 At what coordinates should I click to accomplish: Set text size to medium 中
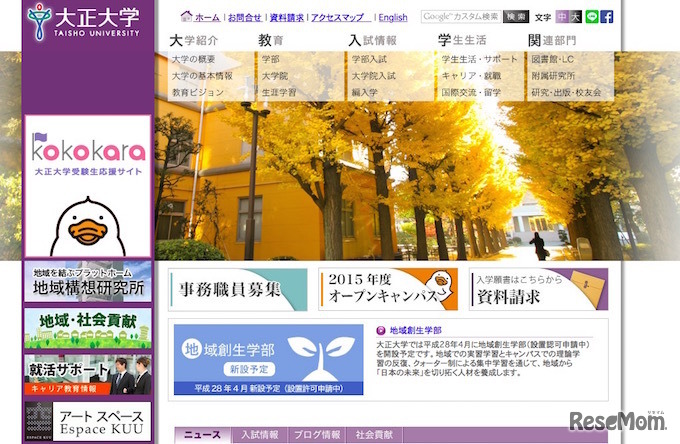[562, 17]
